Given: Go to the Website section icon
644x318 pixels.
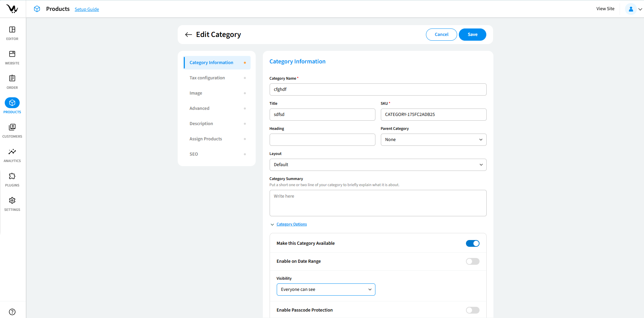Looking at the screenshot, I should click(x=12, y=54).
